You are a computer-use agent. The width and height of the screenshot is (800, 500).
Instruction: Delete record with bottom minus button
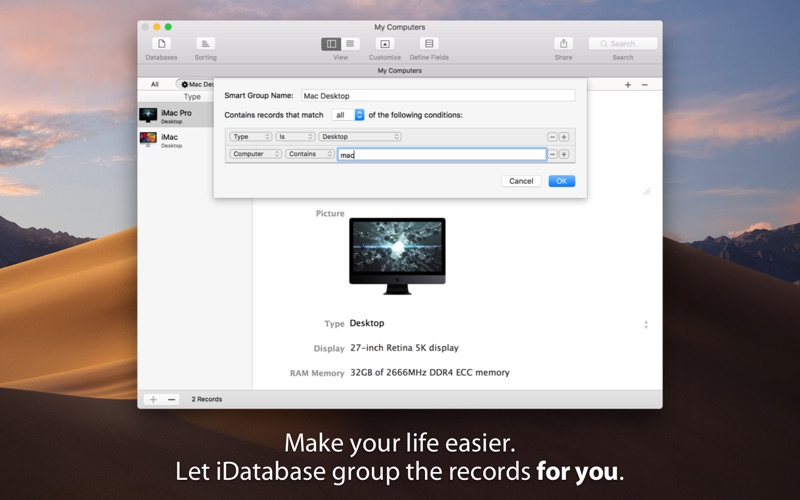pyautogui.click(x=172, y=399)
